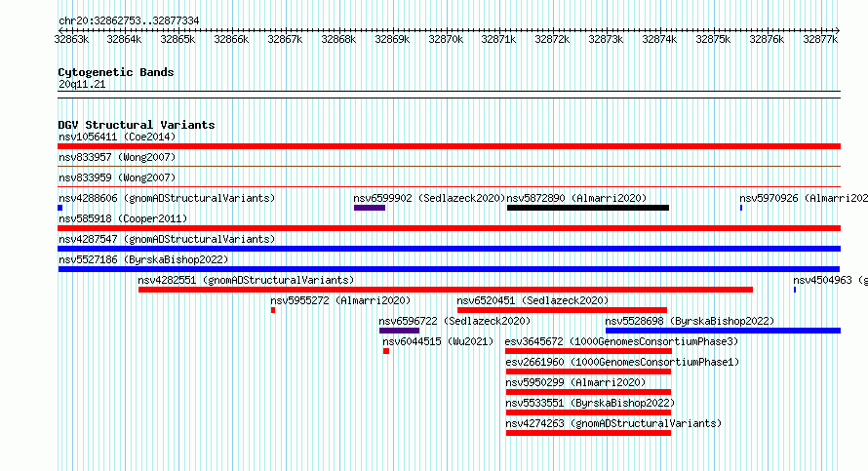Image resolution: width=868 pixels, height=471 pixels.
Task: Select the small blue nsv4288606 marker
Action: click(59, 208)
